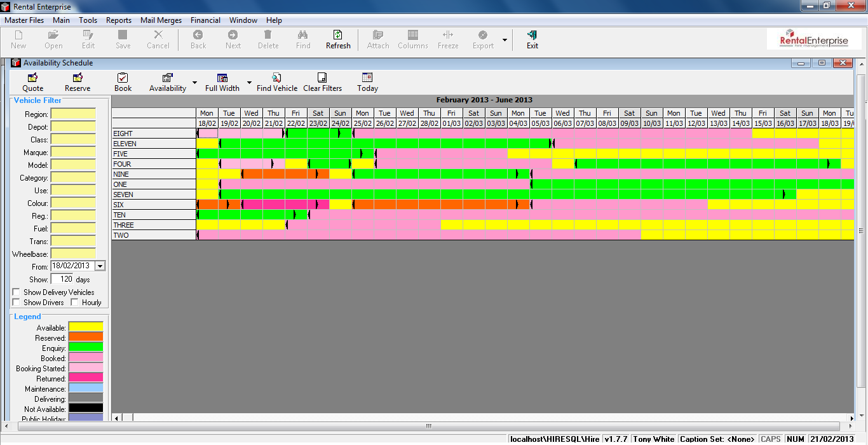Click the Depot filter field
This screenshot has width=868, height=445.
pyautogui.click(x=73, y=127)
